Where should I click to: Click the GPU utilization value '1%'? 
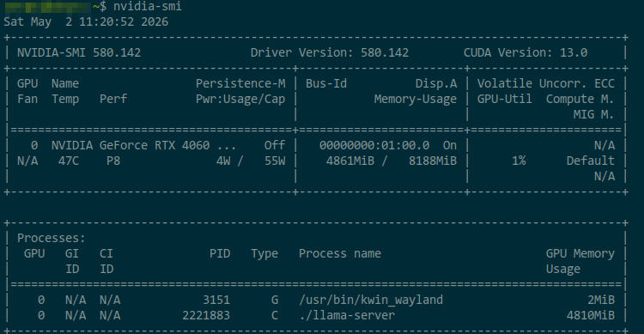coord(519,161)
